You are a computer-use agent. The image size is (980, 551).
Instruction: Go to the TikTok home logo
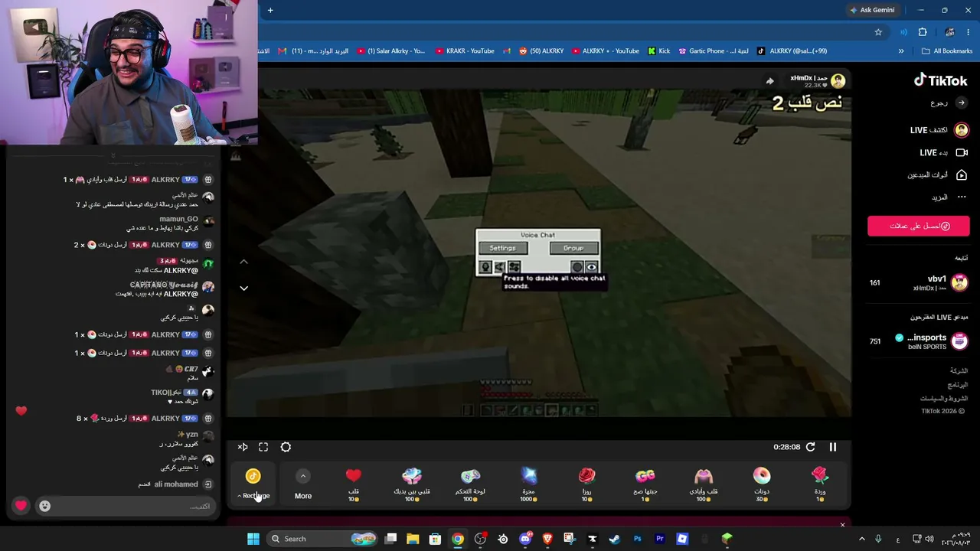tap(941, 80)
